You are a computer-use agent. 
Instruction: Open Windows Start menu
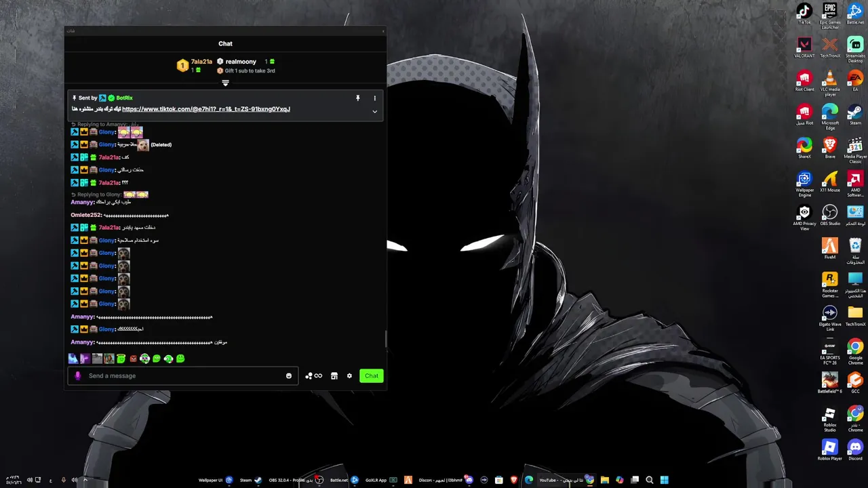(665, 480)
